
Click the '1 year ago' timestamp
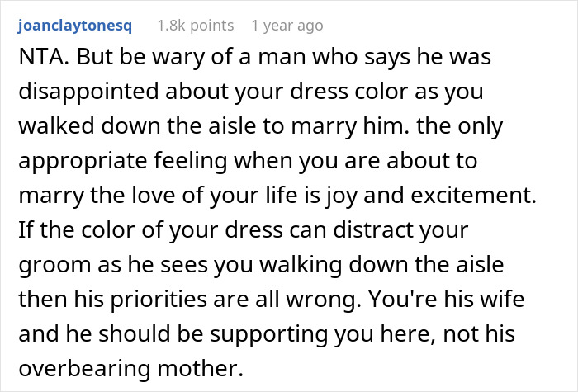click(287, 26)
